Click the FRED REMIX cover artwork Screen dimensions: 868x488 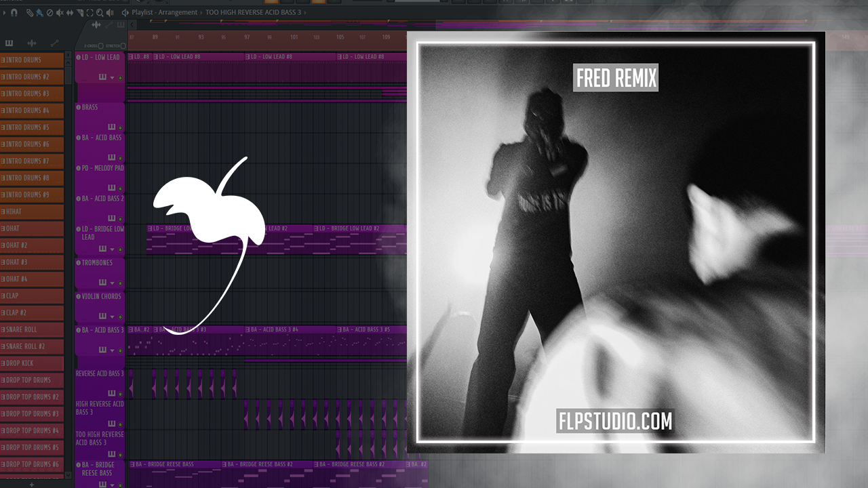[x=616, y=243]
